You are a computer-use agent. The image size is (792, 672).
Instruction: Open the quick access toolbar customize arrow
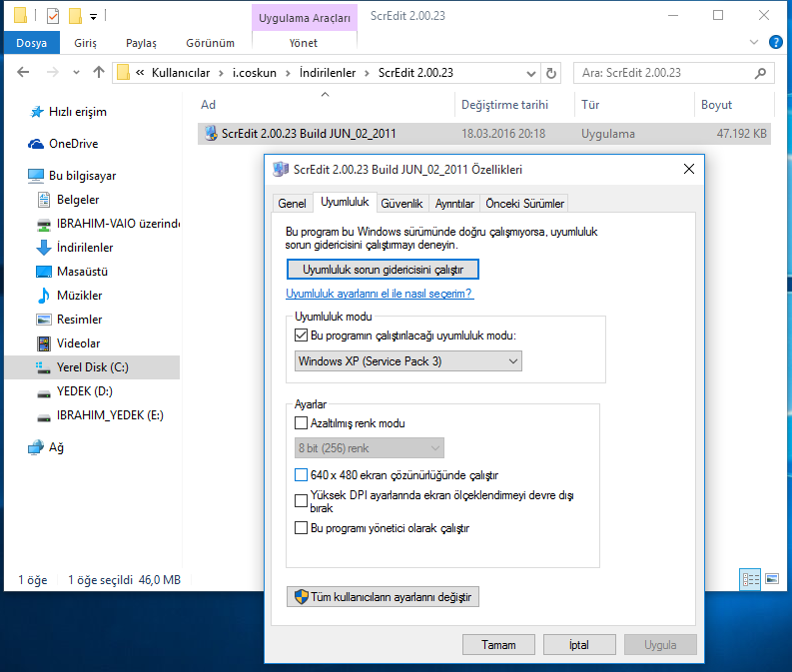click(94, 17)
